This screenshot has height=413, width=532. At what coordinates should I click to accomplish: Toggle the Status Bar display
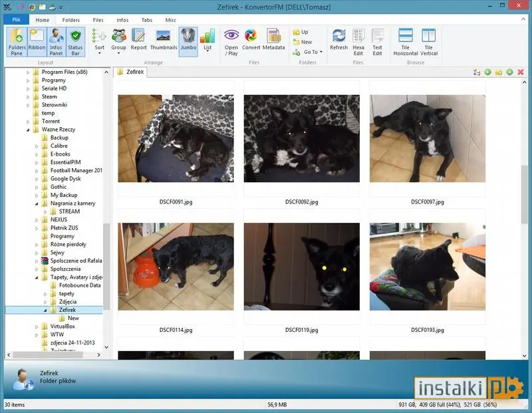coord(75,42)
